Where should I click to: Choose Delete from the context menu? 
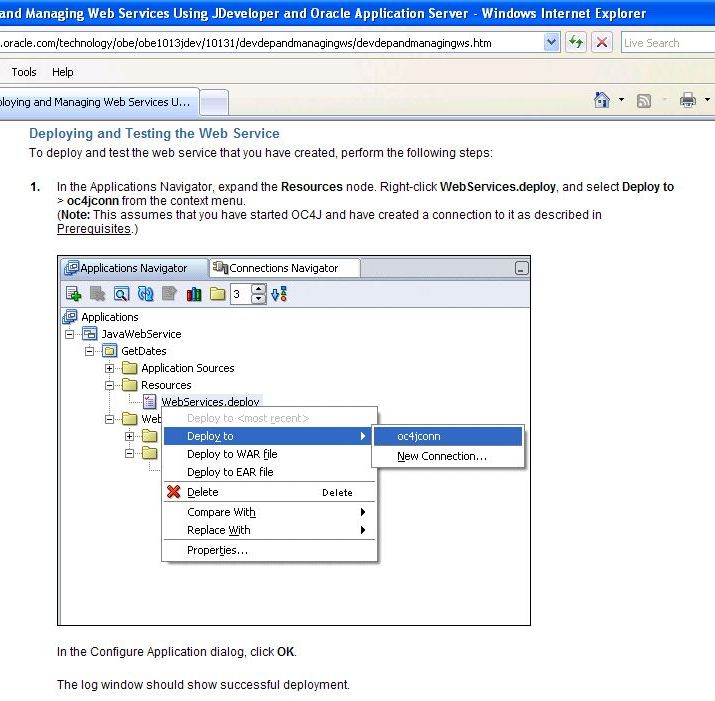[x=269, y=492]
